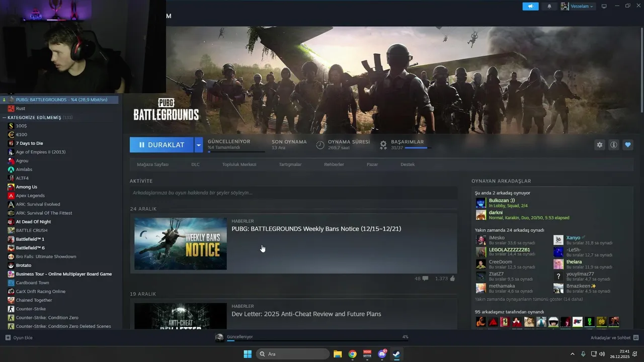
Task: Click the Oyun Ekle plus icon
Action: pos(8,338)
